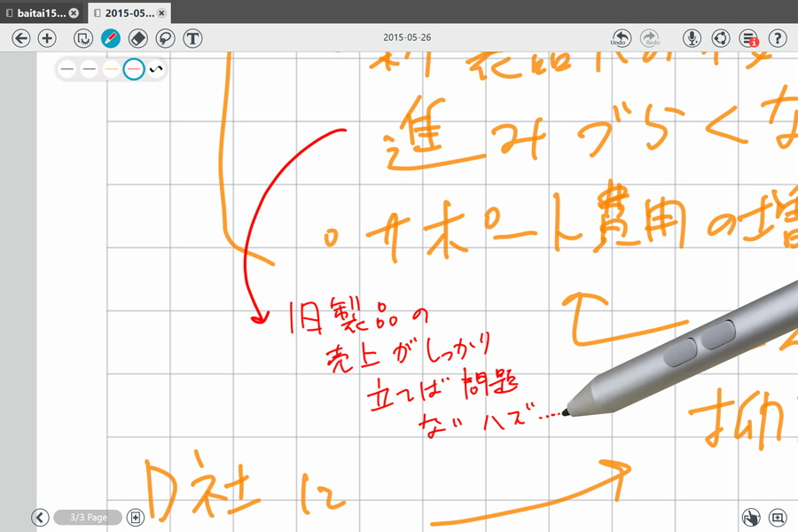Open the help question mark icon
Image resolution: width=798 pixels, height=532 pixels.
click(x=778, y=38)
